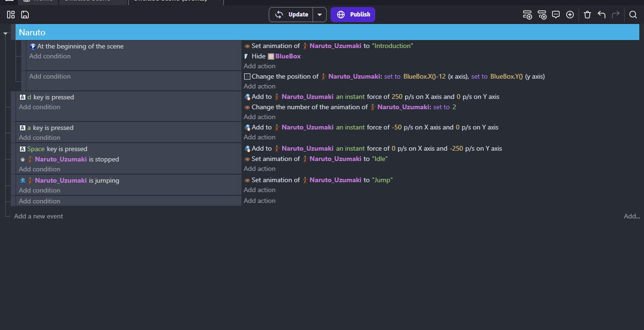Collapse the Naruto event group
The width and height of the screenshot is (644, 330).
(x=5, y=33)
